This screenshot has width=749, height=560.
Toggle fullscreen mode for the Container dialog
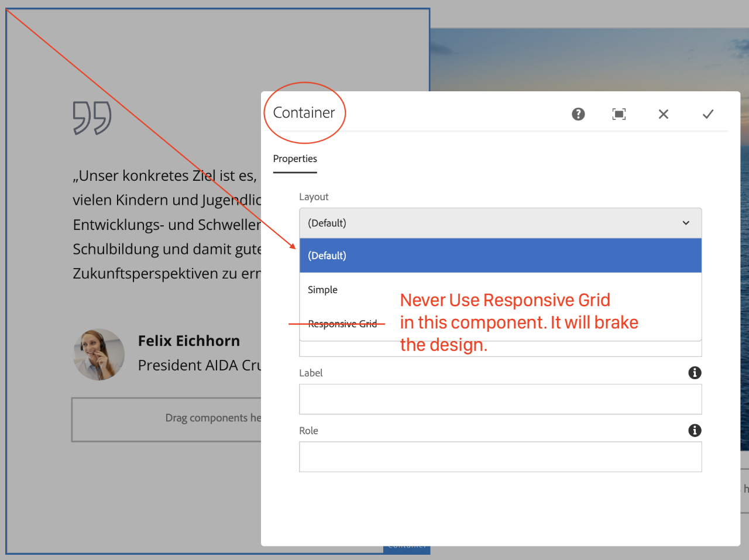[619, 114]
